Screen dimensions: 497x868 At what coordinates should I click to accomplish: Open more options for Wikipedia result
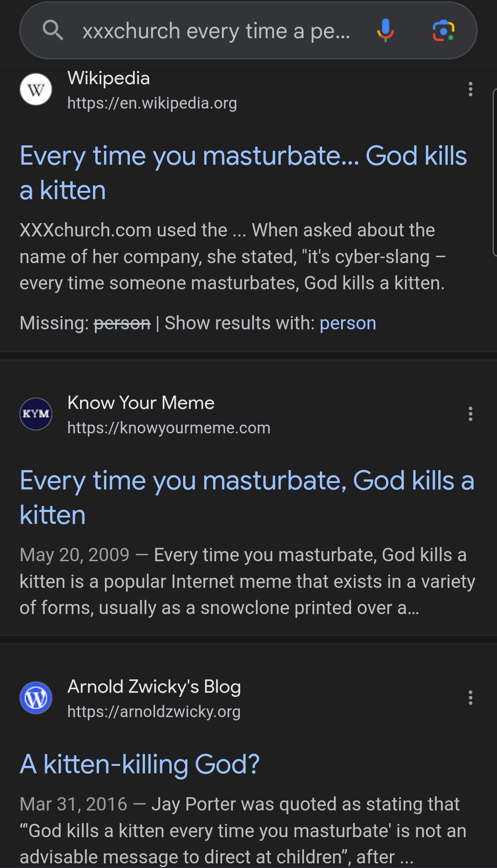[x=470, y=89]
